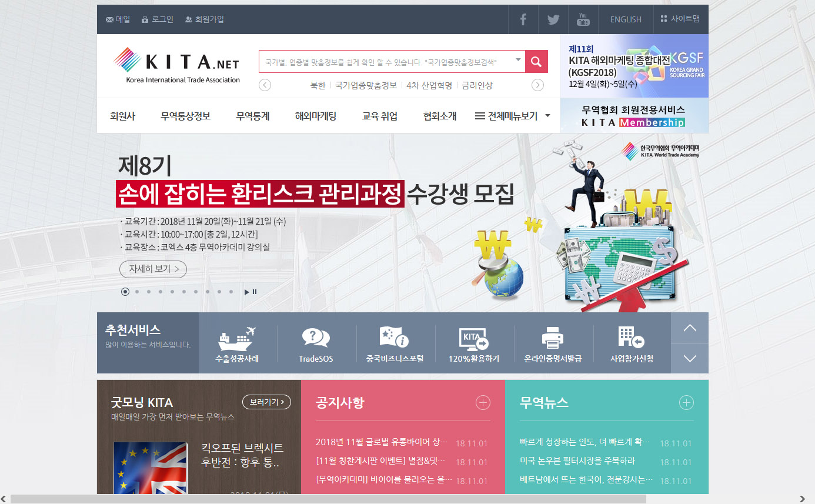Open the 협회소개 menu

click(440, 116)
